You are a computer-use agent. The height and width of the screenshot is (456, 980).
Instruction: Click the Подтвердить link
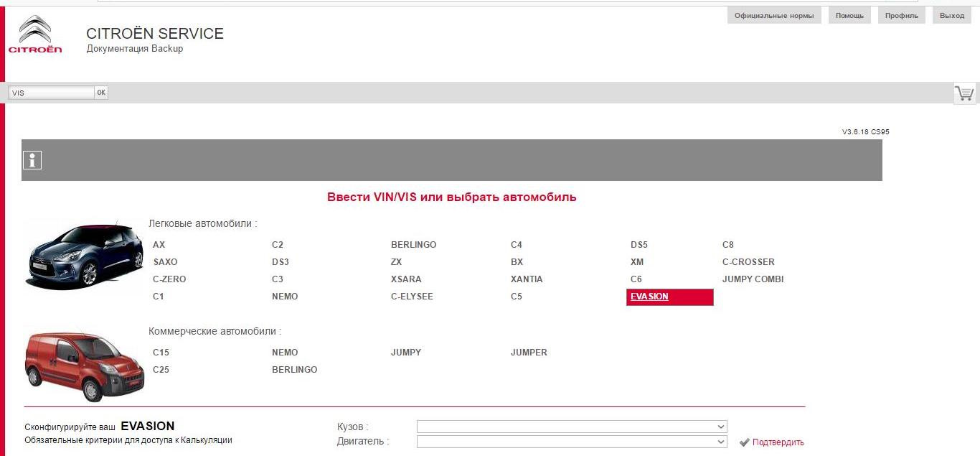[x=778, y=442]
